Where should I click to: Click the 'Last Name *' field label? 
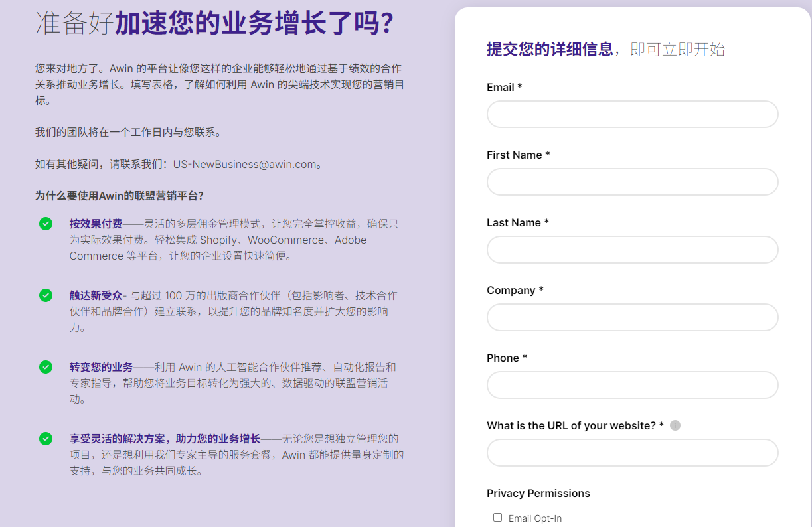[518, 222]
